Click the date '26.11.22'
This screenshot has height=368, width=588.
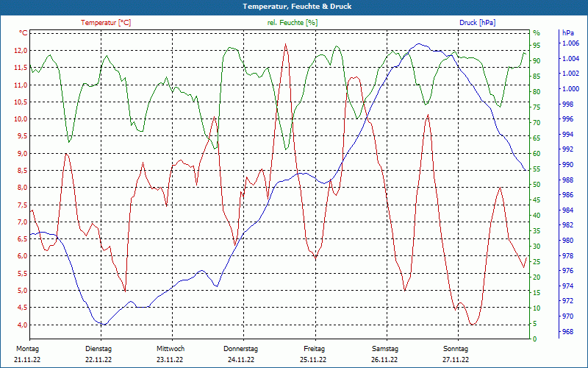pyautogui.click(x=384, y=360)
